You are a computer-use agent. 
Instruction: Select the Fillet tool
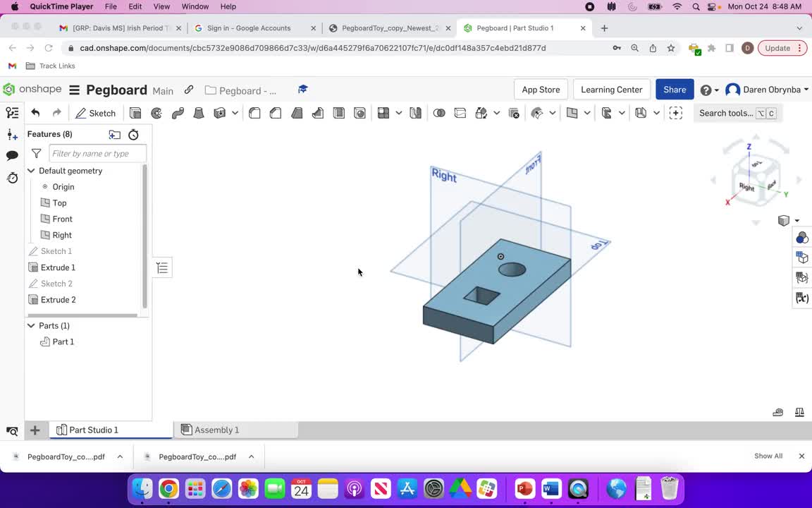click(254, 113)
